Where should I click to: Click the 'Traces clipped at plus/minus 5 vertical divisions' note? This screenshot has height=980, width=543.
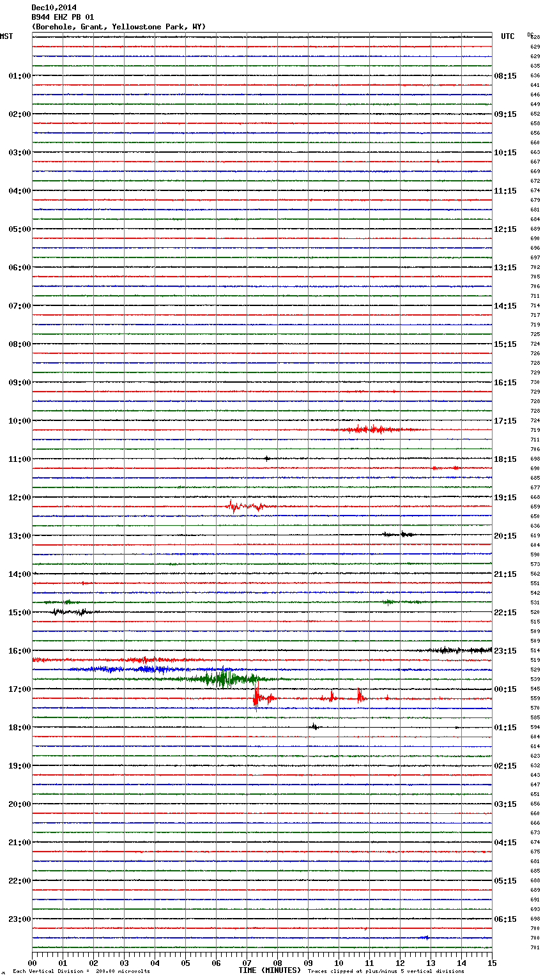(x=386, y=971)
